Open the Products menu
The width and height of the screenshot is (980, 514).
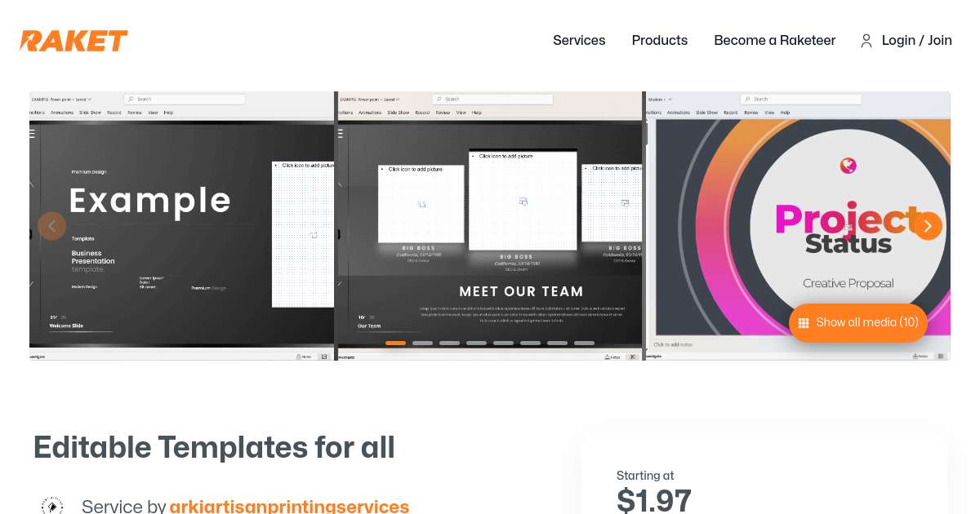tap(660, 40)
